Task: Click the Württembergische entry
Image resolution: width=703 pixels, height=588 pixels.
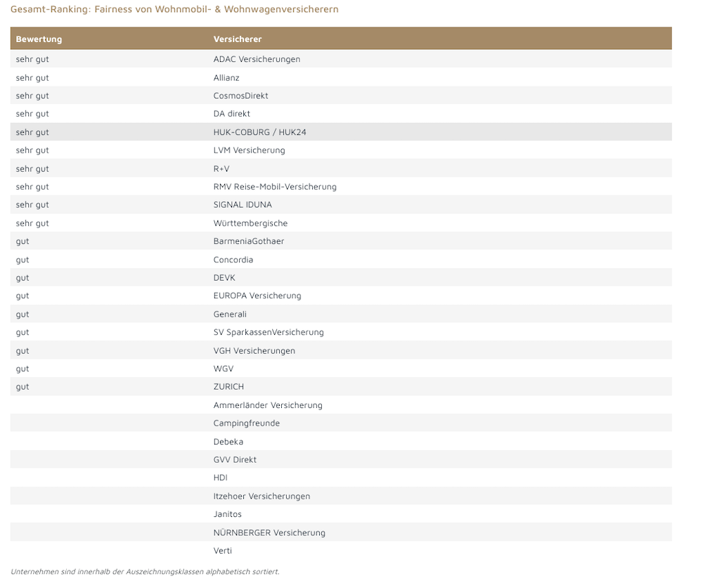Action: [x=250, y=223]
